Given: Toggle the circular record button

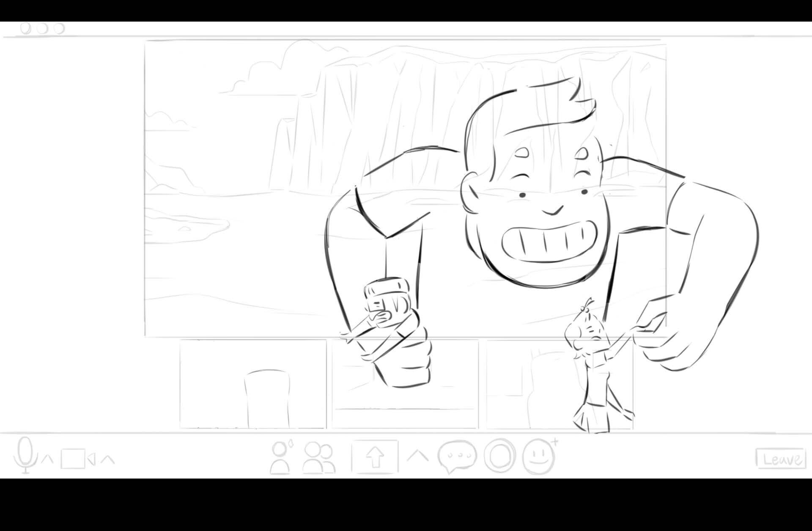Looking at the screenshot, I should tap(499, 456).
